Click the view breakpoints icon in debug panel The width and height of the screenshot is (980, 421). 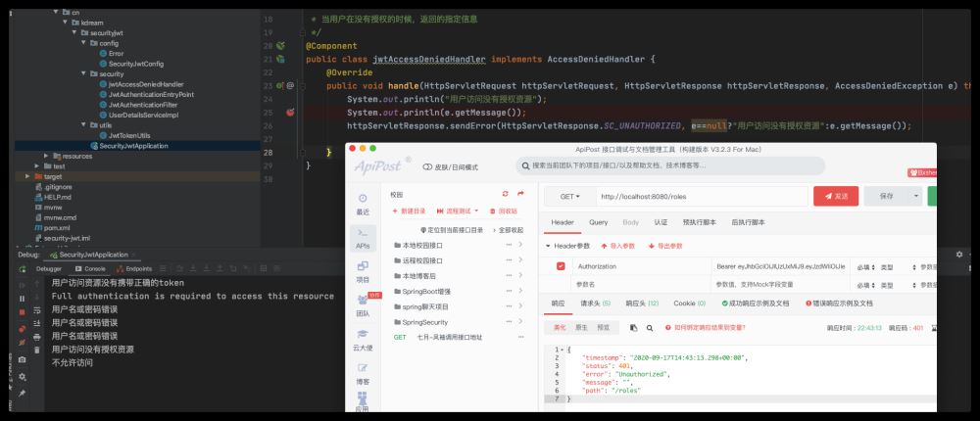(x=23, y=329)
